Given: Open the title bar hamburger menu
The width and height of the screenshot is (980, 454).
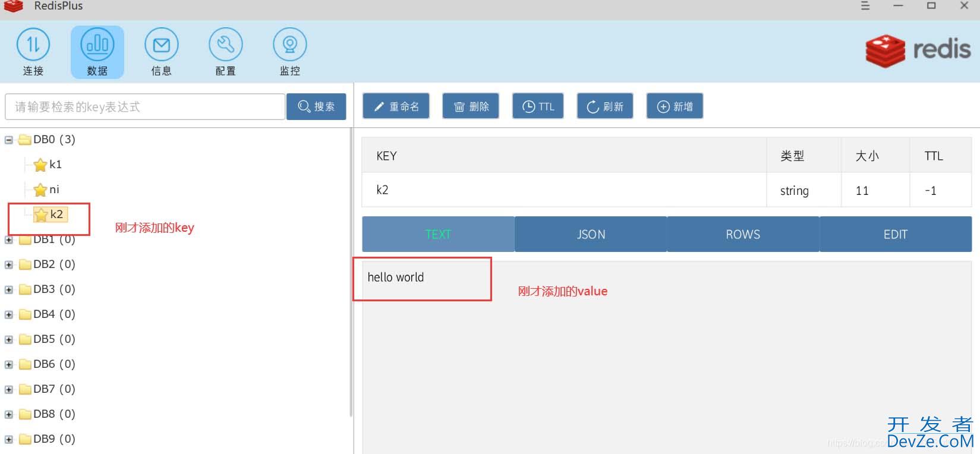Looking at the screenshot, I should point(865,6).
